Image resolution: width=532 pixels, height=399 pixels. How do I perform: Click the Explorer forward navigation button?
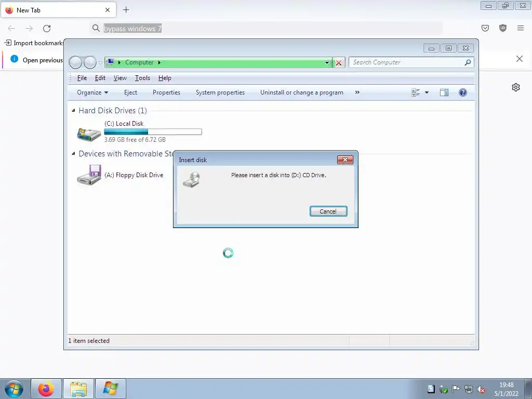click(x=90, y=62)
